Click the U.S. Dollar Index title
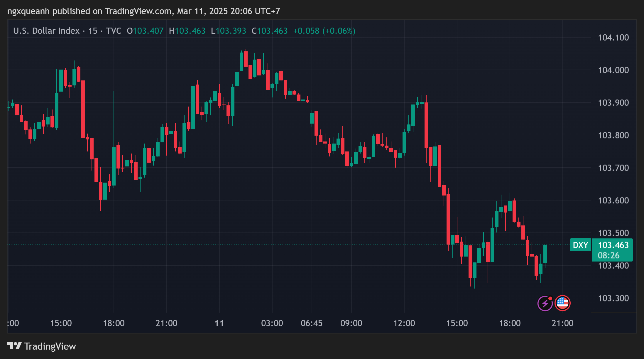 click(x=46, y=31)
